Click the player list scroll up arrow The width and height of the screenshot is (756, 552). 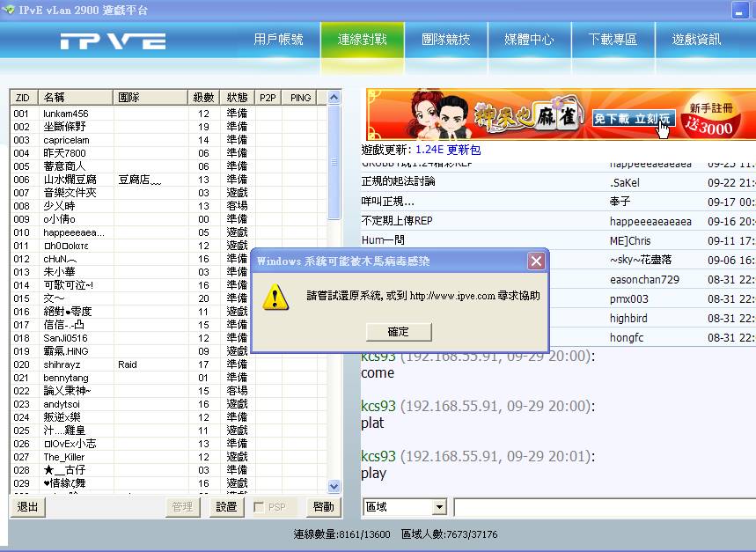coord(334,98)
